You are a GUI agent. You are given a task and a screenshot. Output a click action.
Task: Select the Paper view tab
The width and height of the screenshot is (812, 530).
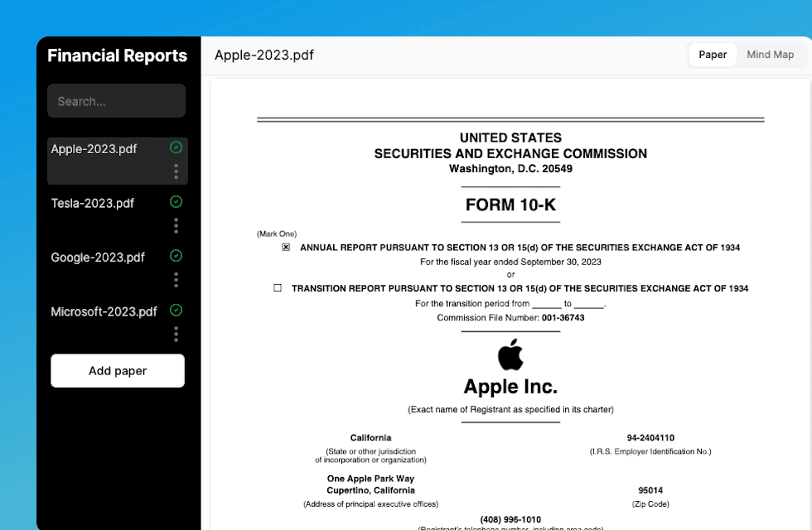coord(713,55)
